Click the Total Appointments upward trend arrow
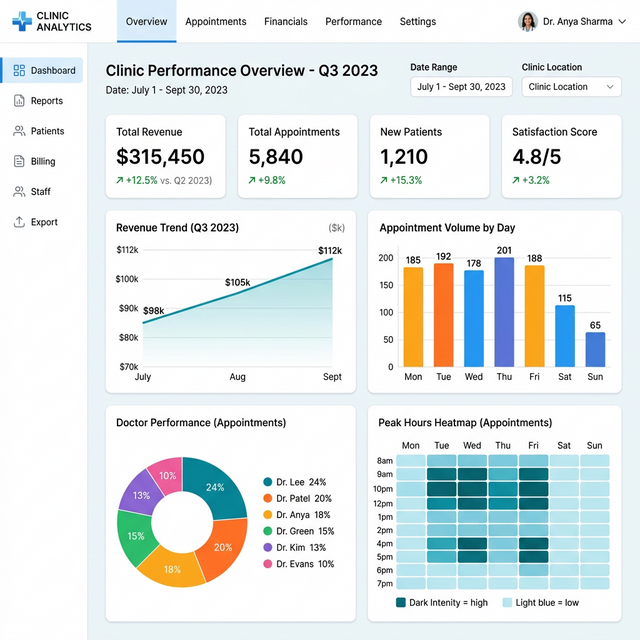Image resolution: width=640 pixels, height=640 pixels. click(252, 180)
